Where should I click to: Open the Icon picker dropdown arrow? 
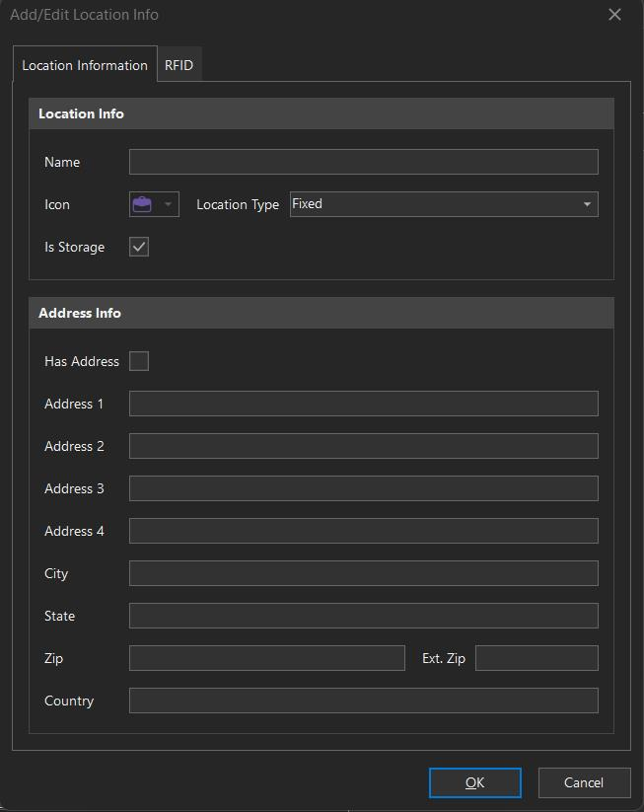pos(168,204)
